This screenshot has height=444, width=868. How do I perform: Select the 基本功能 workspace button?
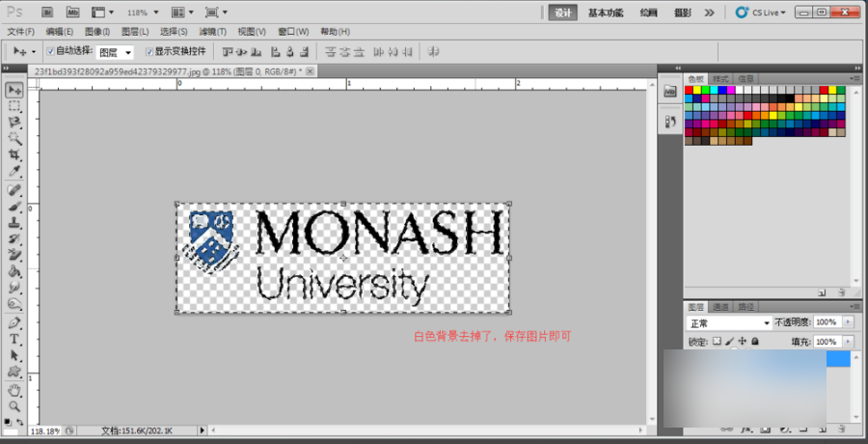pos(605,13)
